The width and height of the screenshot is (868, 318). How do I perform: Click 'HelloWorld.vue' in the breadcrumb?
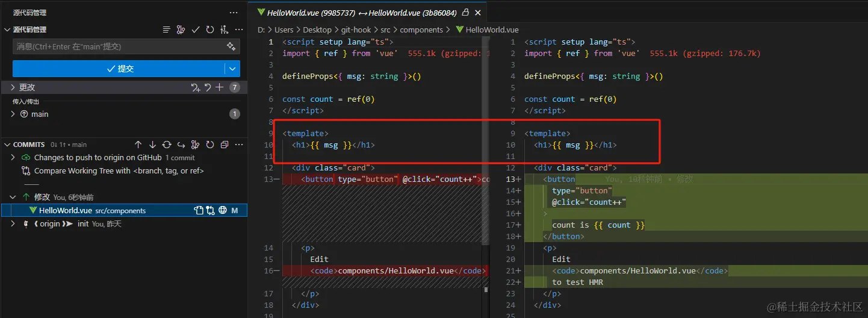point(492,30)
